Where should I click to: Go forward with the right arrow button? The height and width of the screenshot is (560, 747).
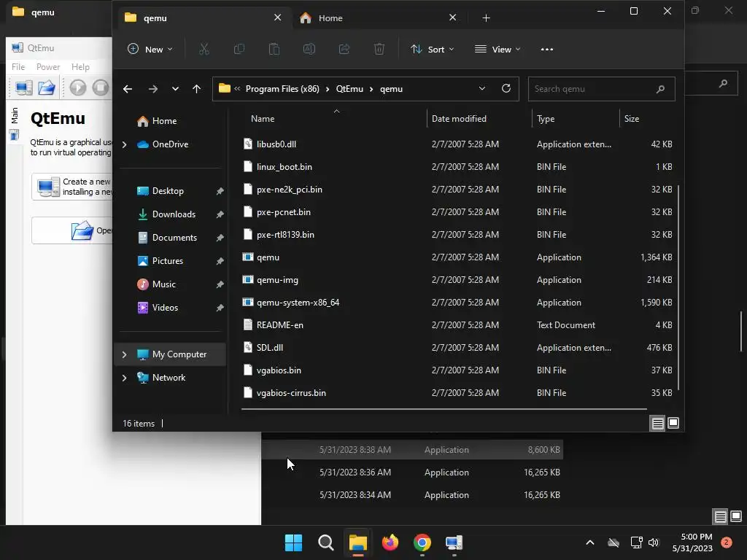pyautogui.click(x=153, y=89)
